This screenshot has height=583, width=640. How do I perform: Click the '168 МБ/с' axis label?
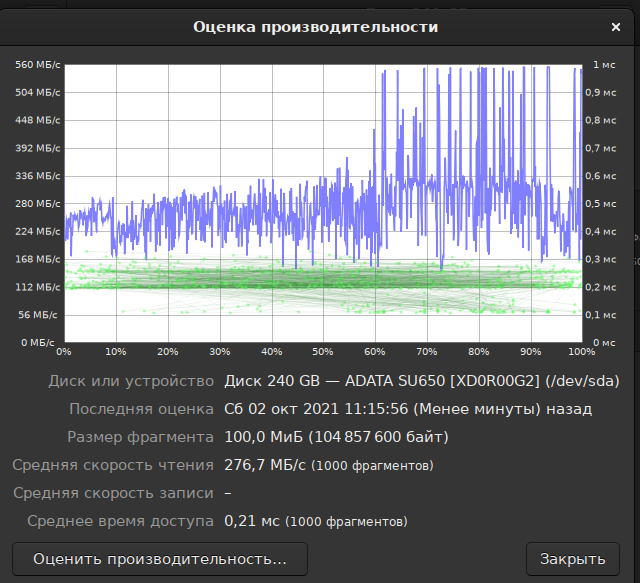click(x=38, y=259)
